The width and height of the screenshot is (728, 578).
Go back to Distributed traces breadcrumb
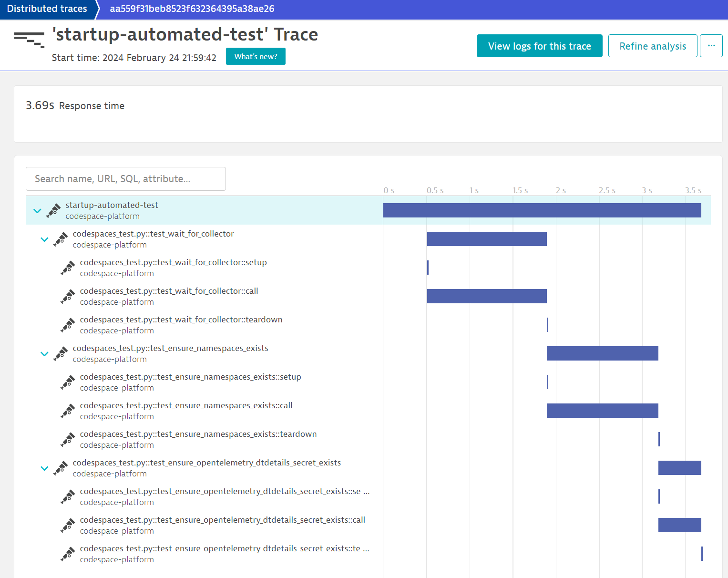click(47, 9)
